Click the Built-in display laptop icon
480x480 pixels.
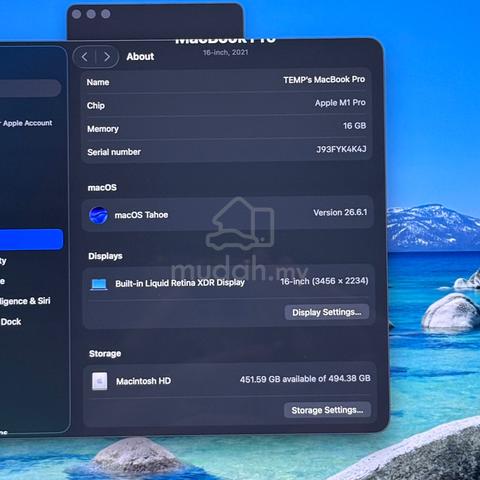[x=99, y=284]
